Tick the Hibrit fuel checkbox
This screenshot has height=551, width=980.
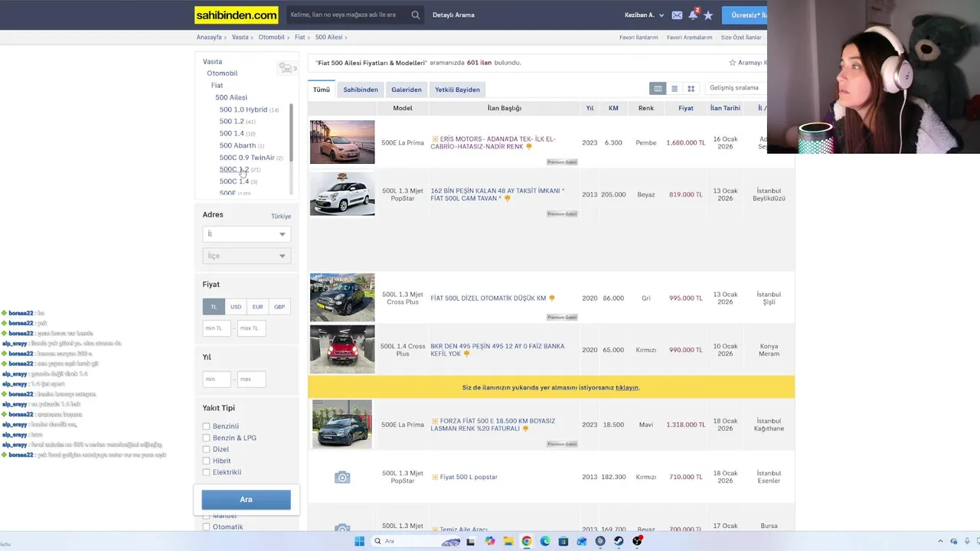click(206, 461)
